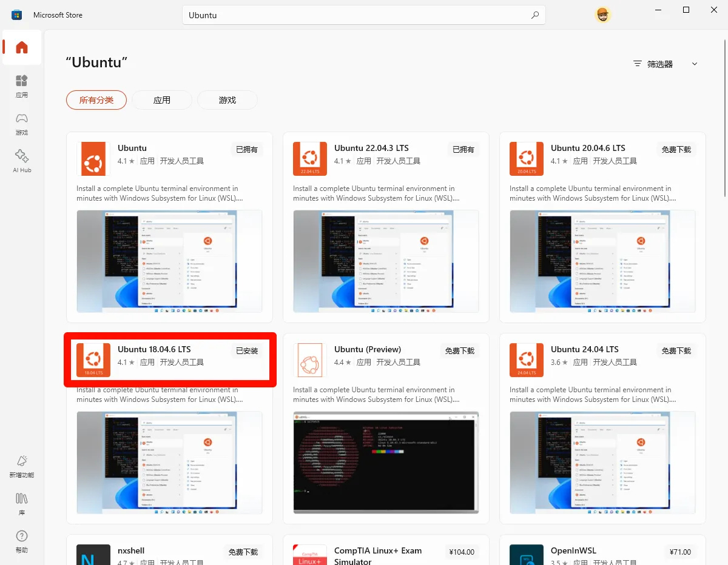Open the 游戏 (Gaming) section in sidebar
This screenshot has width=728, height=565.
pyautogui.click(x=22, y=123)
